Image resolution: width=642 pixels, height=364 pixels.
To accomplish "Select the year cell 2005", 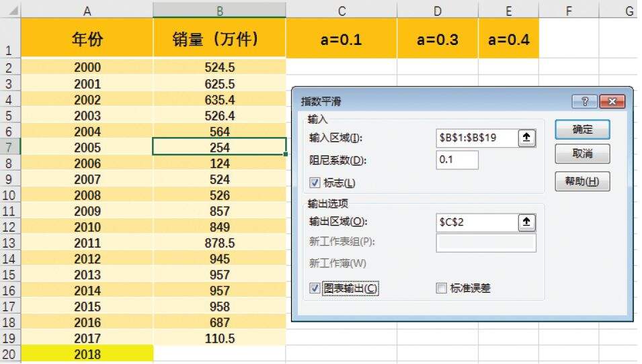I will pyautogui.click(x=87, y=147).
